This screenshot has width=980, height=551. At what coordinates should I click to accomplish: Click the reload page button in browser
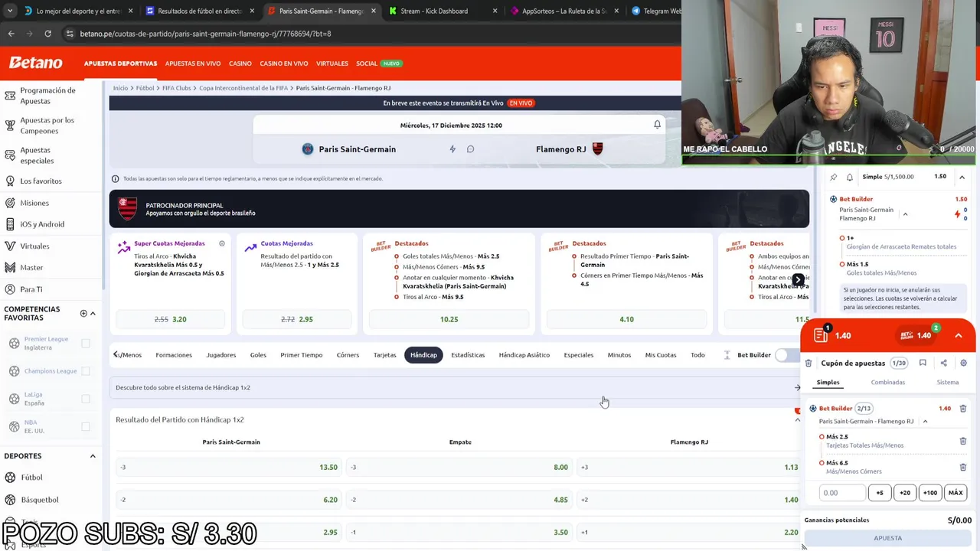point(47,34)
